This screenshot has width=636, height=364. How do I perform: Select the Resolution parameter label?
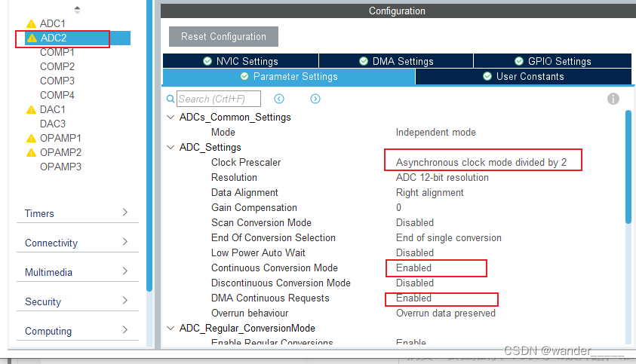point(234,177)
